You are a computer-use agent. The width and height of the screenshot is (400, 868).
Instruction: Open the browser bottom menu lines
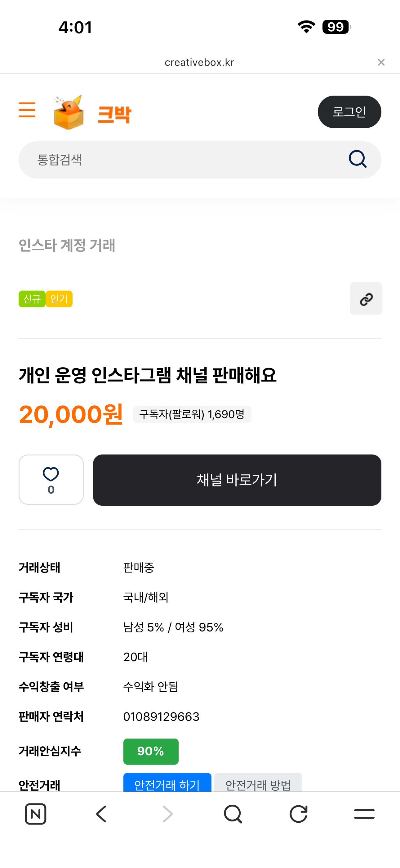point(364,814)
